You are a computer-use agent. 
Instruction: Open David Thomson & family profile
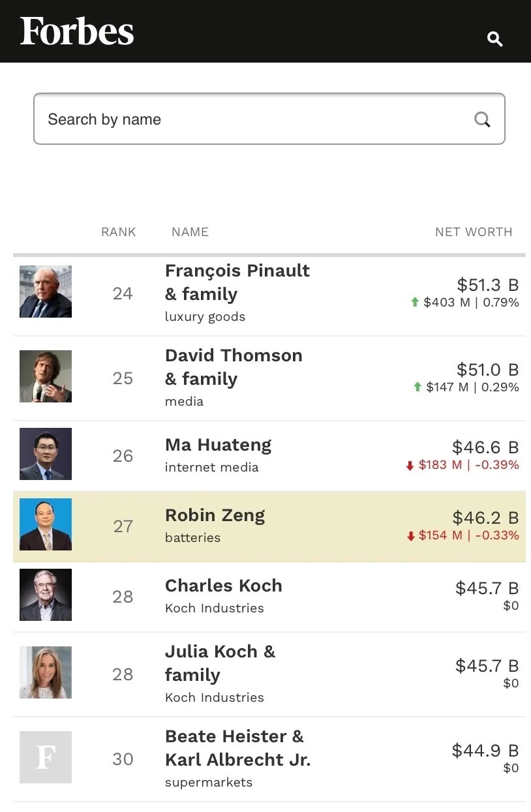click(234, 367)
